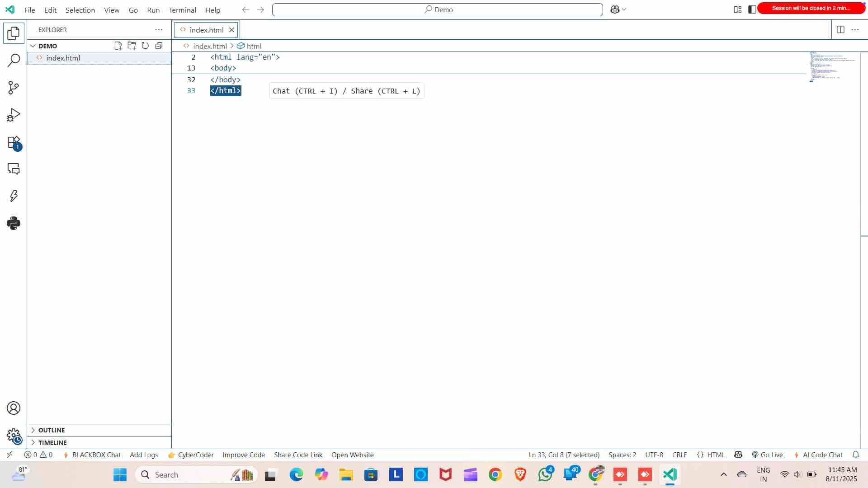Split the editor using the top-right icon
The image size is (868, 488).
[841, 29]
